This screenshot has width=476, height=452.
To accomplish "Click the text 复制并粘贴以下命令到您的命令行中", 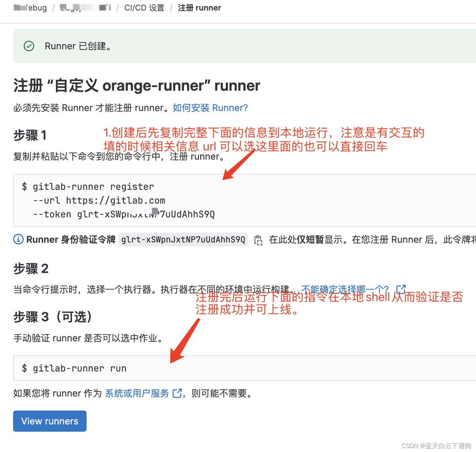I will coord(87,156).
